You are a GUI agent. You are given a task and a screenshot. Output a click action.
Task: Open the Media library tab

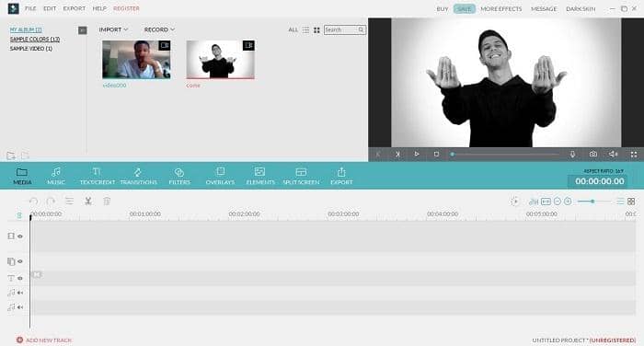22,176
